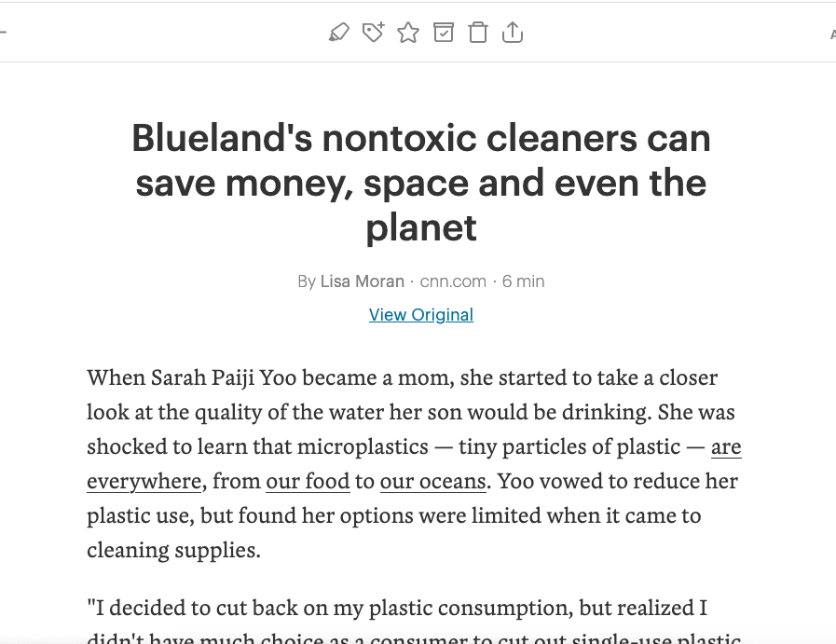Open the 'our oceans' link
The width and height of the screenshot is (836, 644).
point(433,482)
